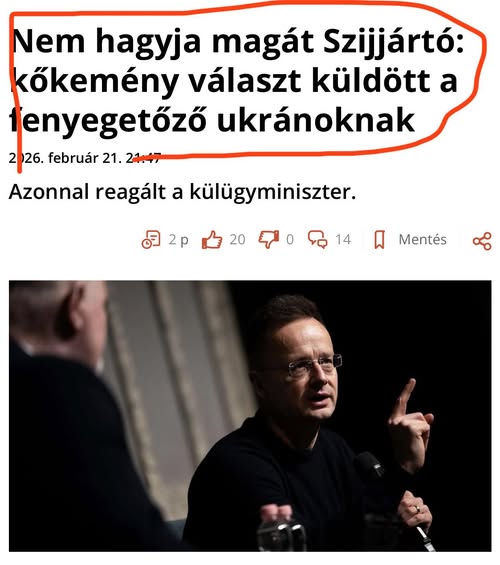The height and width of the screenshot is (565, 500).
Task: Click the thumbs-up like icon
Action: (211, 240)
